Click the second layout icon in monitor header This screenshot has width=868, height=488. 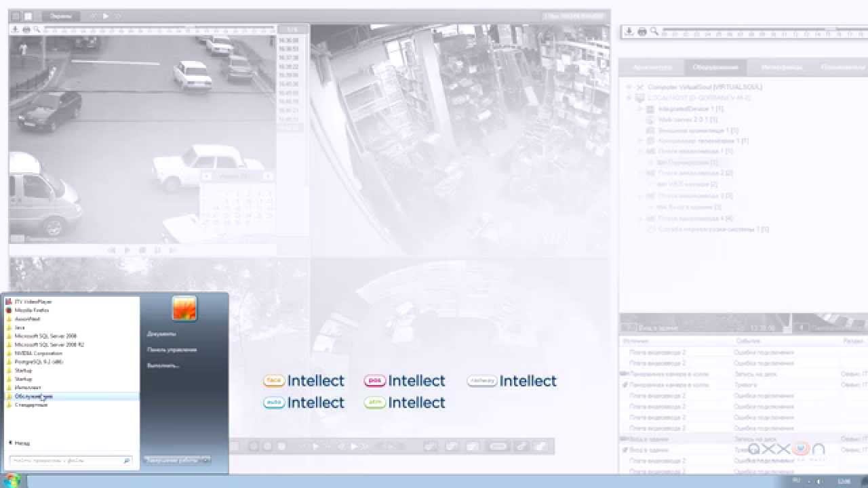[x=28, y=16]
